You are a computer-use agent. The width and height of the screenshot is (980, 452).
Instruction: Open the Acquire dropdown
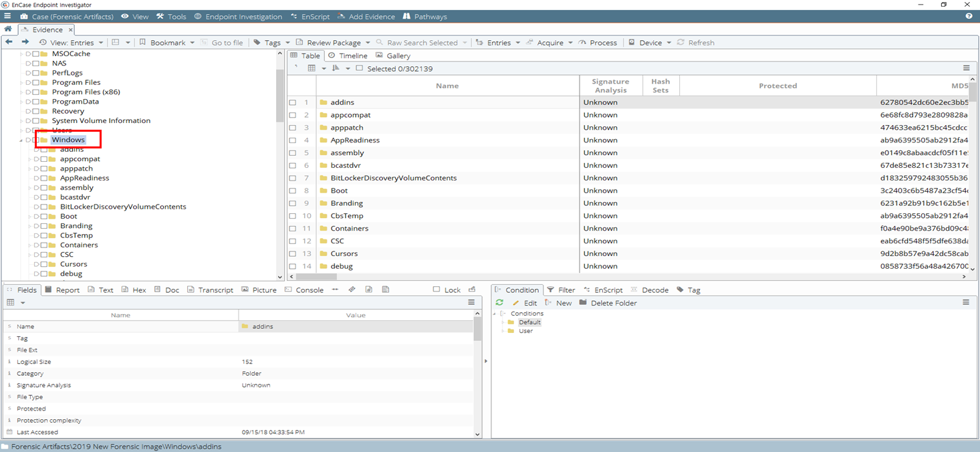click(x=549, y=42)
